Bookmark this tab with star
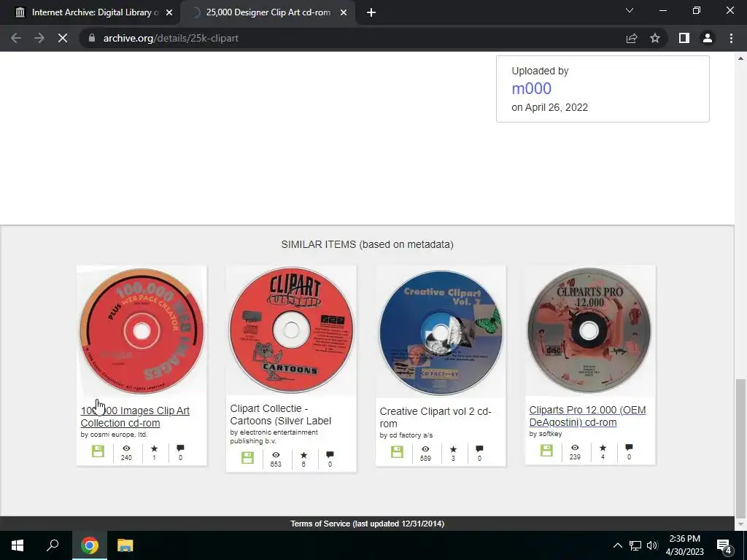 pyautogui.click(x=655, y=38)
